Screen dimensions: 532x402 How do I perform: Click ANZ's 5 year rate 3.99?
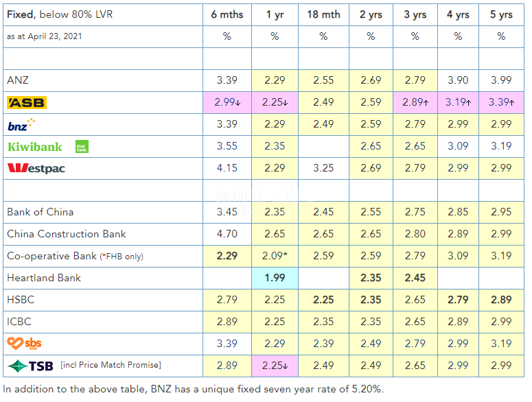501,80
